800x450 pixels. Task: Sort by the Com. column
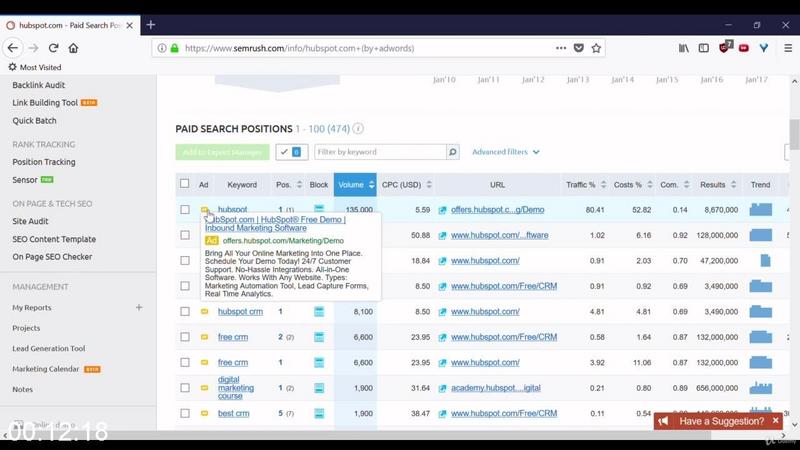pos(674,185)
